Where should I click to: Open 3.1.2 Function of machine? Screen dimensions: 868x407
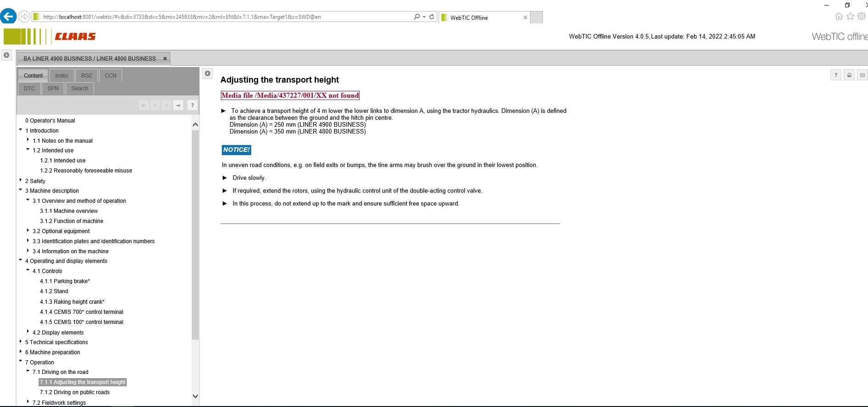pos(72,221)
